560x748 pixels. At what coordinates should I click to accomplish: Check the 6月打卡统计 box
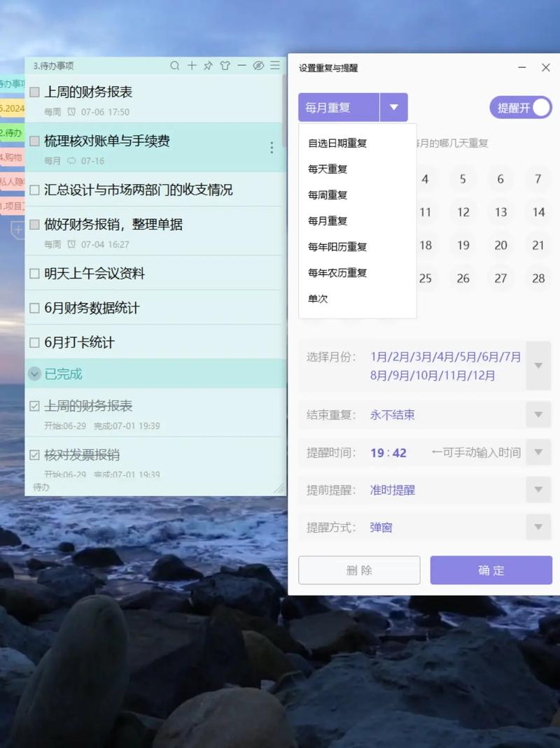pyautogui.click(x=34, y=343)
